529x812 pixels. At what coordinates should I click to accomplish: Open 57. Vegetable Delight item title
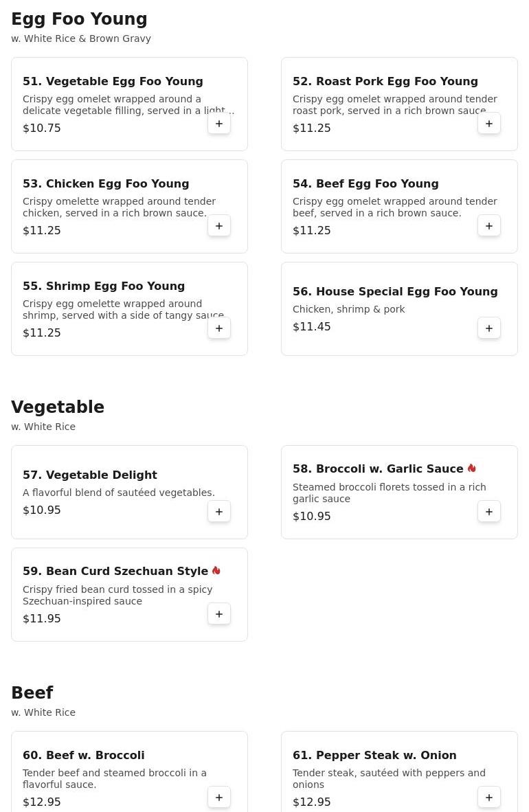[x=90, y=475]
